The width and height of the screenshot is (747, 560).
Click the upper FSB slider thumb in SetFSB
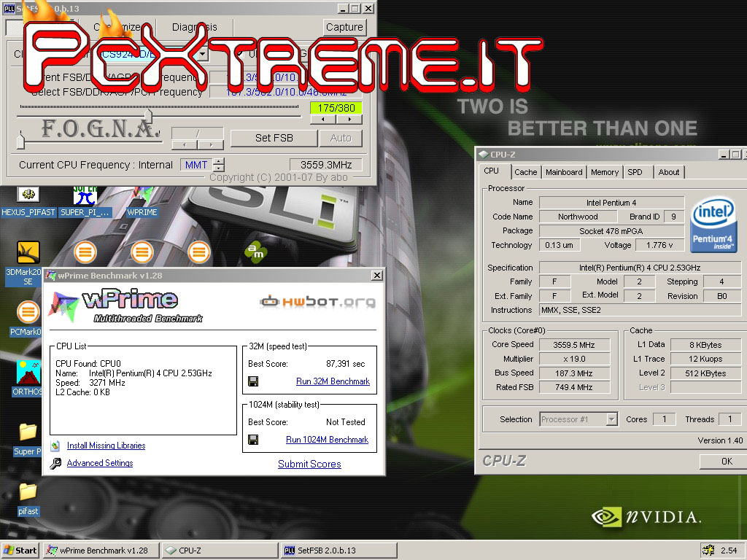tap(149, 115)
